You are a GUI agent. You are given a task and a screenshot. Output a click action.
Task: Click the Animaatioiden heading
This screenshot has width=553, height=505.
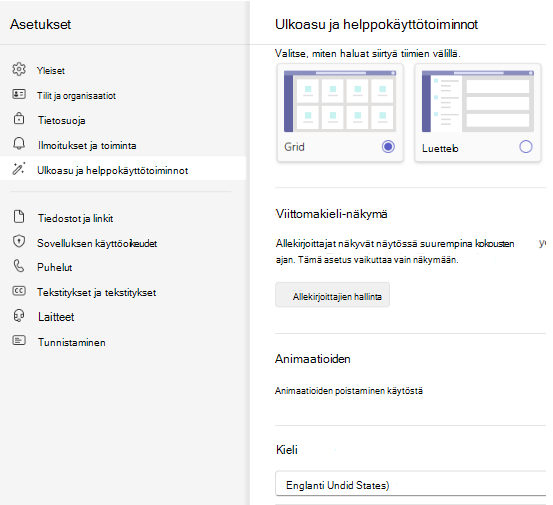click(x=312, y=359)
